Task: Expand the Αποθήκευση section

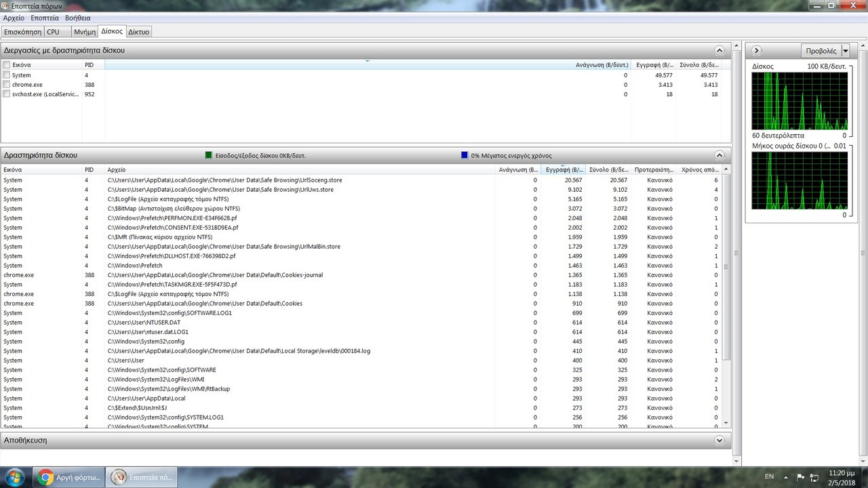Action: [x=719, y=441]
